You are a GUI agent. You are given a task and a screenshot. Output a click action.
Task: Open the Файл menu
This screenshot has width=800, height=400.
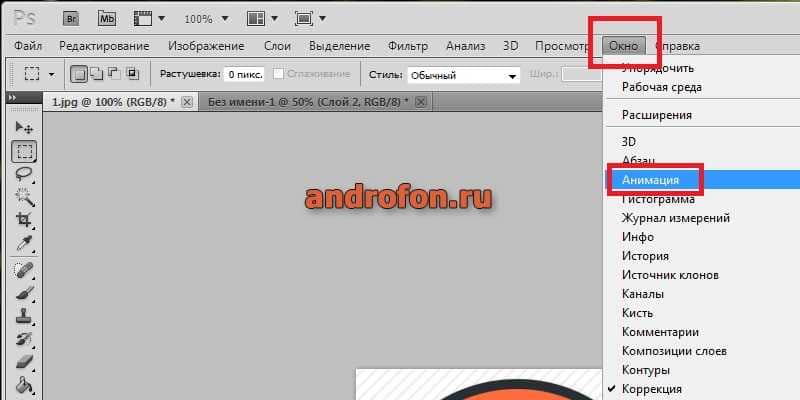click(x=28, y=46)
